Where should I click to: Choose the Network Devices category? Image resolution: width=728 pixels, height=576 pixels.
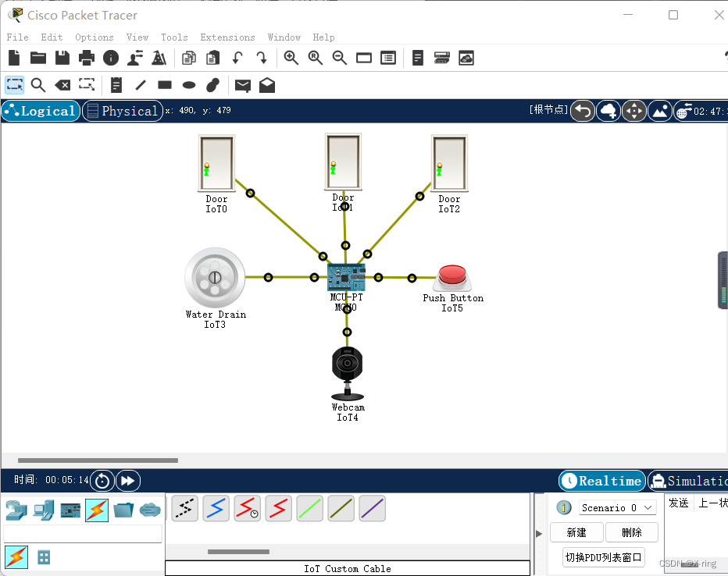(x=16, y=510)
